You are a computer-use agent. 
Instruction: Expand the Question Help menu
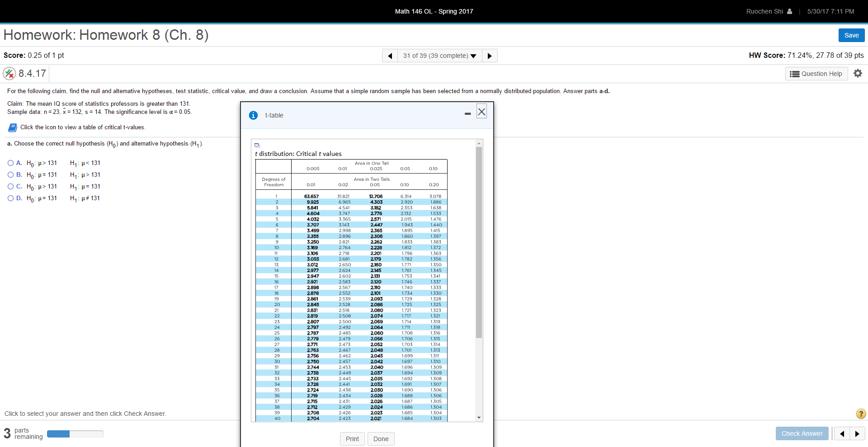[816, 74]
